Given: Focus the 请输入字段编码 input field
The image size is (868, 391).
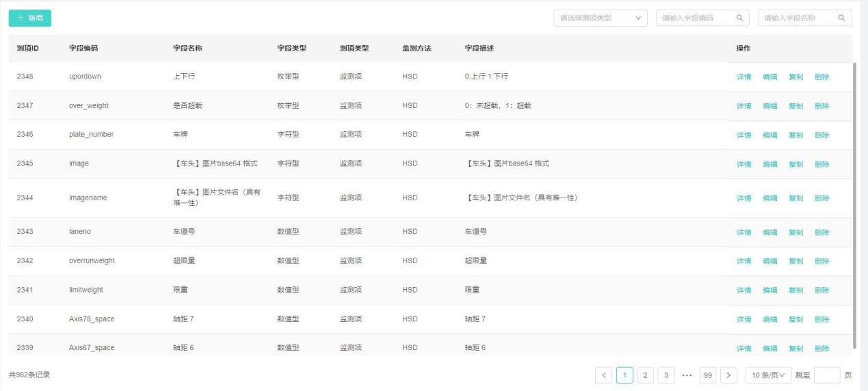Looking at the screenshot, I should (x=694, y=18).
